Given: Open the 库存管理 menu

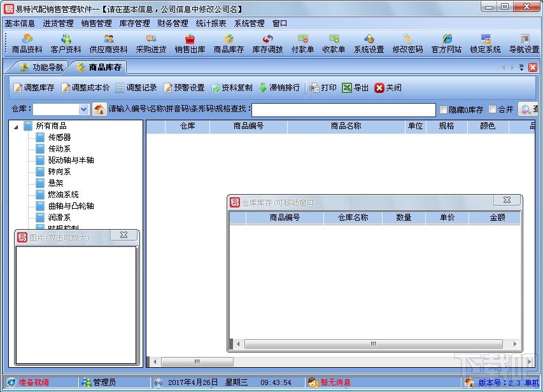Looking at the screenshot, I should (134, 24).
